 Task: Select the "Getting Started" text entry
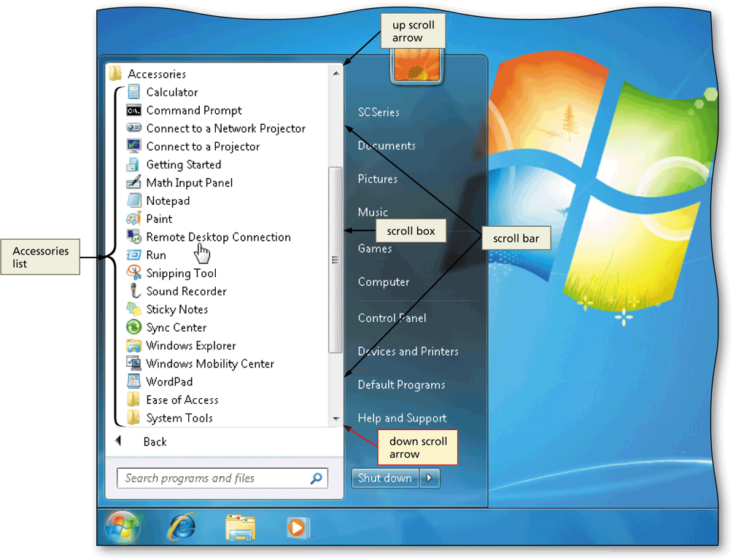(x=184, y=165)
